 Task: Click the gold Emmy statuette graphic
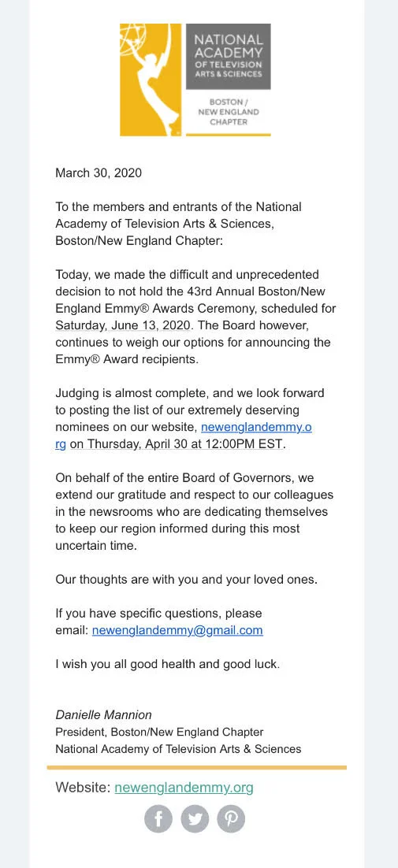click(151, 80)
